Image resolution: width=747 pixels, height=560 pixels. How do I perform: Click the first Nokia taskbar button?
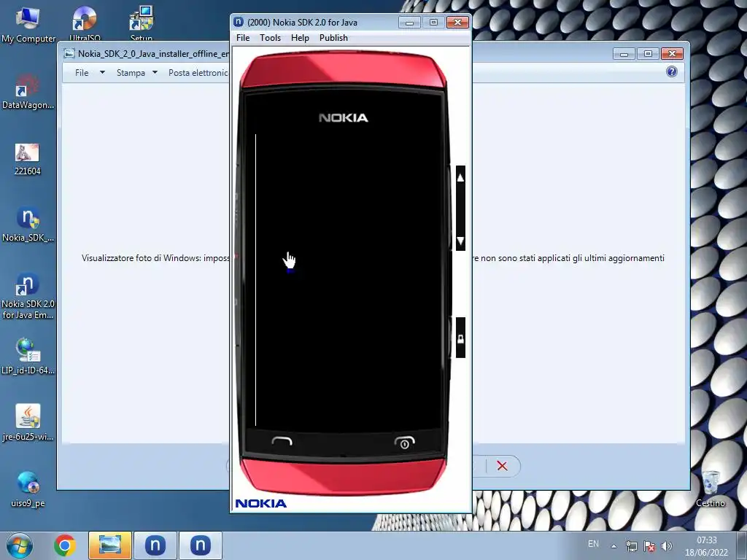coord(155,545)
